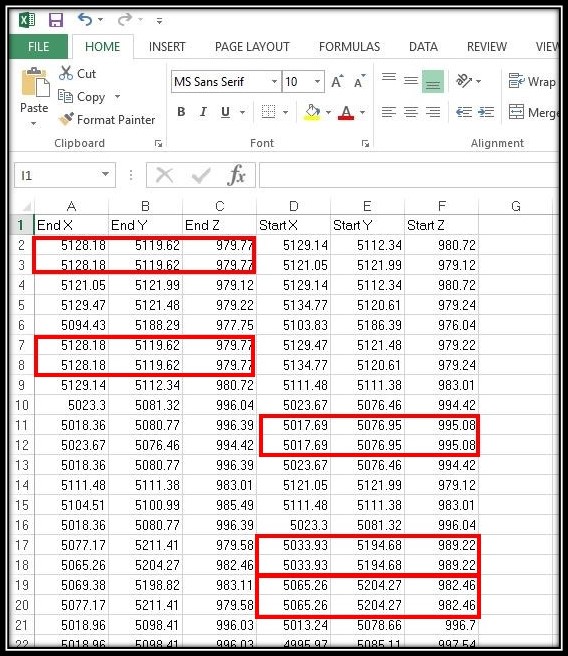Screen dimensions: 568x656
Task: Click the Undo arrow icon
Action: (x=84, y=19)
